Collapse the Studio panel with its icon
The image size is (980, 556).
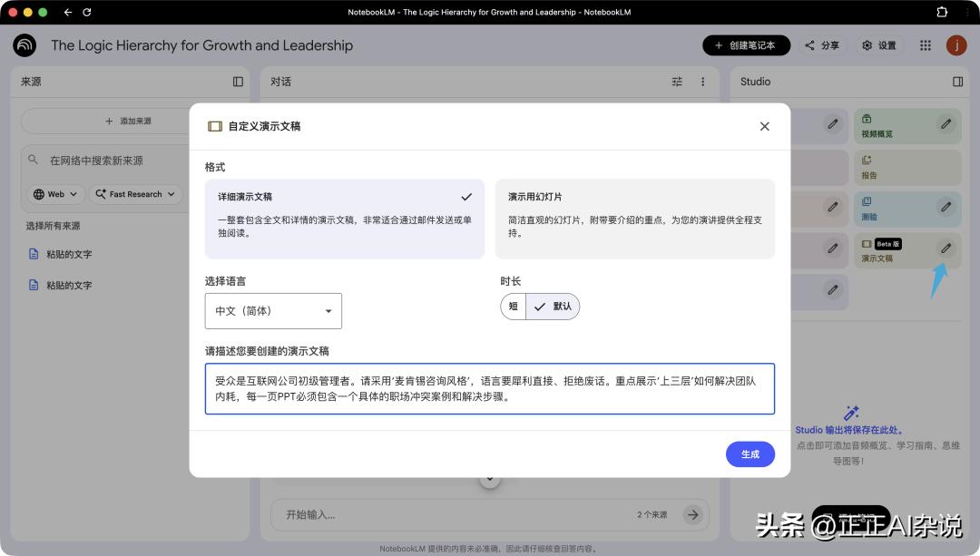point(957,82)
